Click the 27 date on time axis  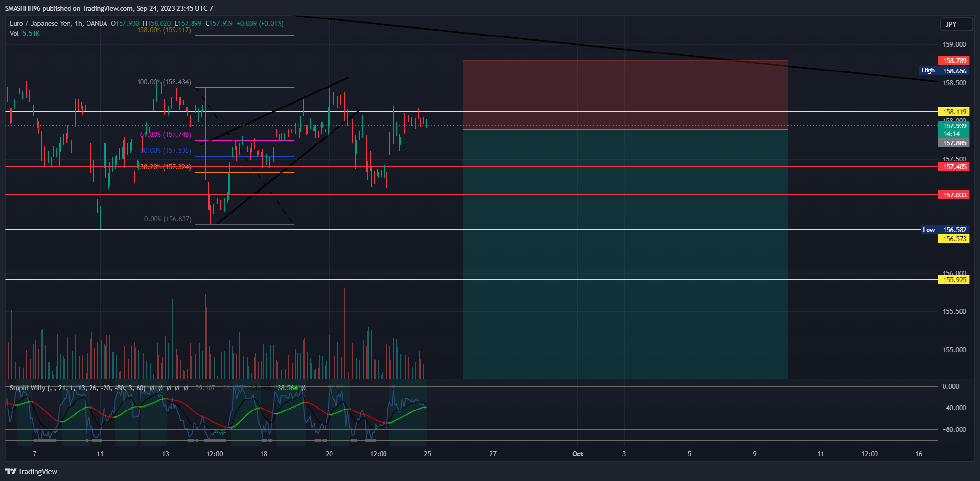click(493, 454)
